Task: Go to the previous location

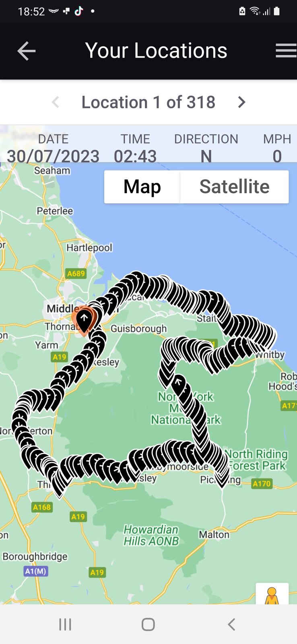Action: pos(56,102)
